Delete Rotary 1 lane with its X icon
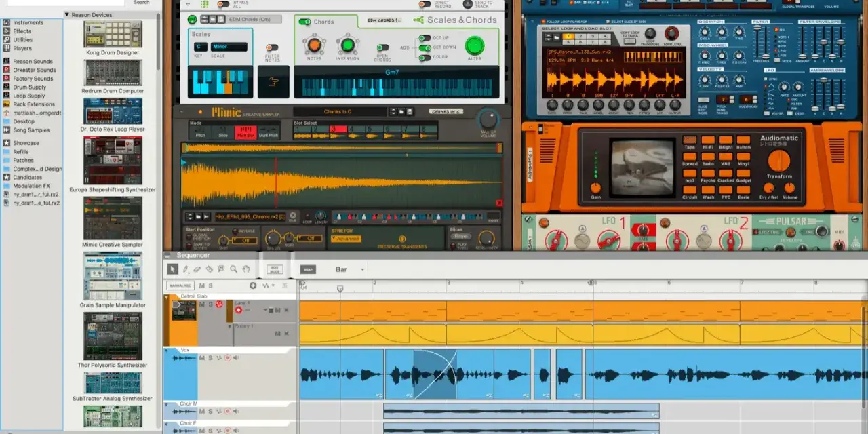This screenshot has height=434, width=868. [286, 333]
